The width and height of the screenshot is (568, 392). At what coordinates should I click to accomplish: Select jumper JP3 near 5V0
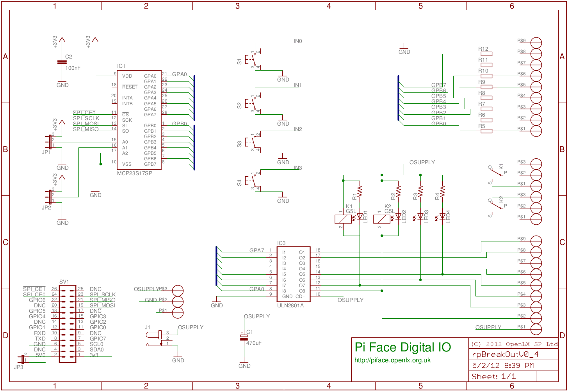[22, 360]
